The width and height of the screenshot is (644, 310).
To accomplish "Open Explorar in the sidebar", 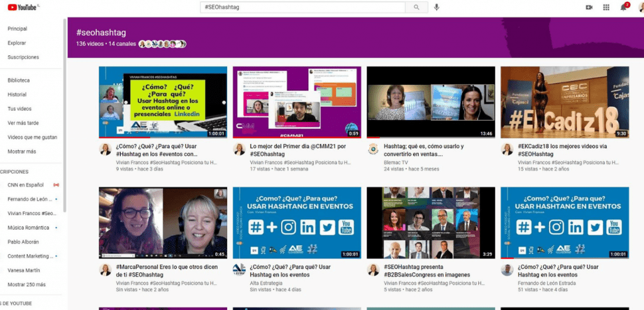I will tap(17, 43).
